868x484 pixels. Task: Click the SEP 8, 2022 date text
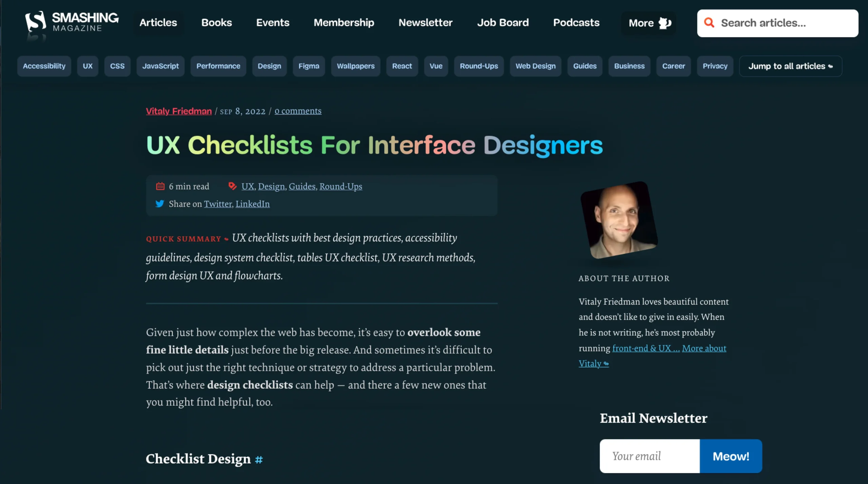(x=243, y=111)
